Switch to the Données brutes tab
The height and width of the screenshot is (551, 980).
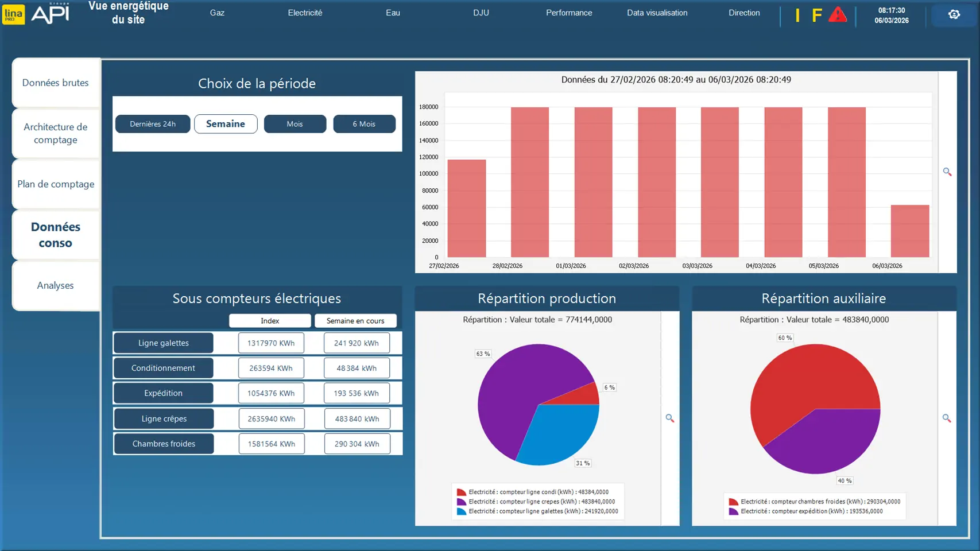point(56,83)
